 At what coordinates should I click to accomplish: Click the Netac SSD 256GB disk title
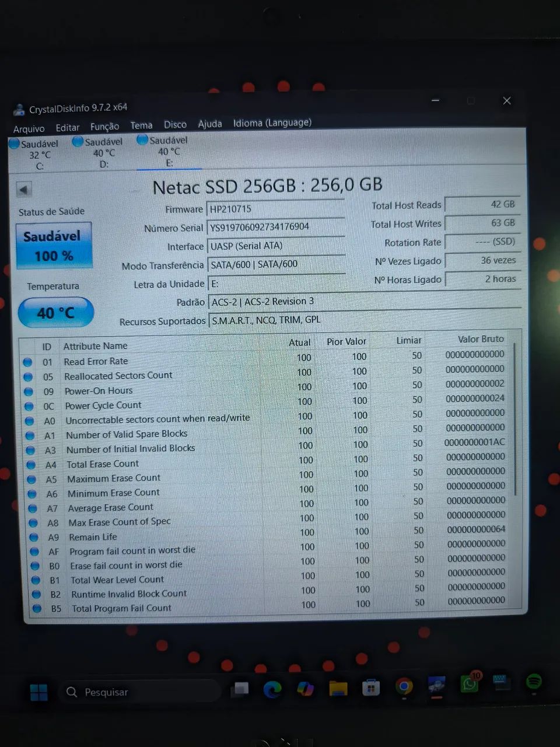267,186
